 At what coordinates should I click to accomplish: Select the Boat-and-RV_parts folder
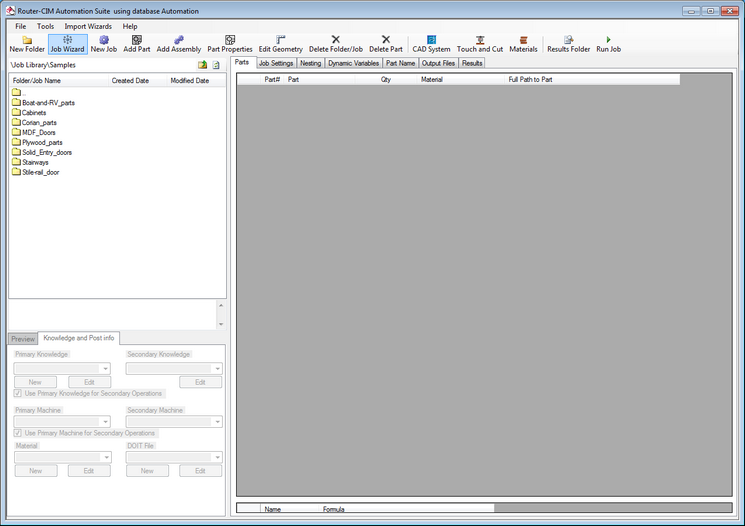point(44,103)
